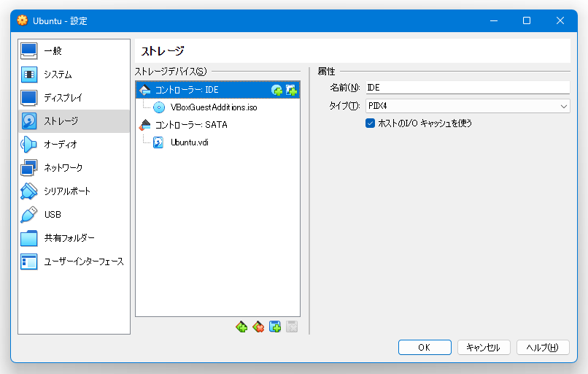Add a new storage controller
The width and height of the screenshot is (588, 374).
tap(241, 327)
